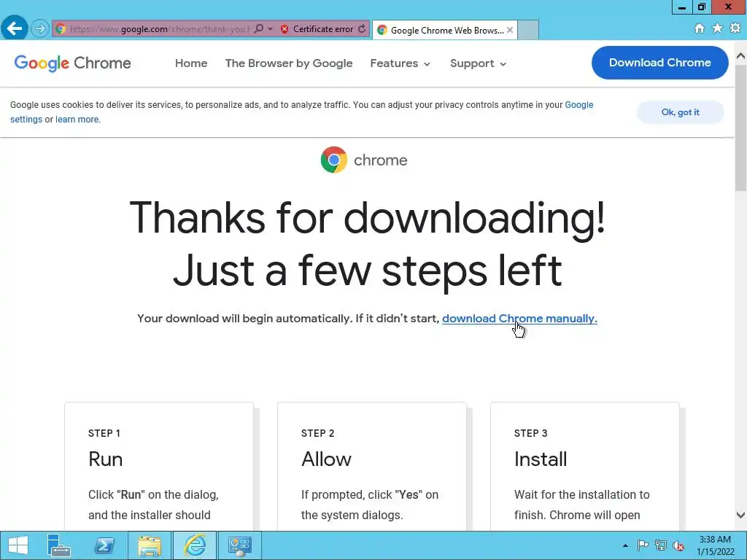Screen dimensions: 747x560
Task: Click the Google Chrome logo
Action: click(72, 63)
